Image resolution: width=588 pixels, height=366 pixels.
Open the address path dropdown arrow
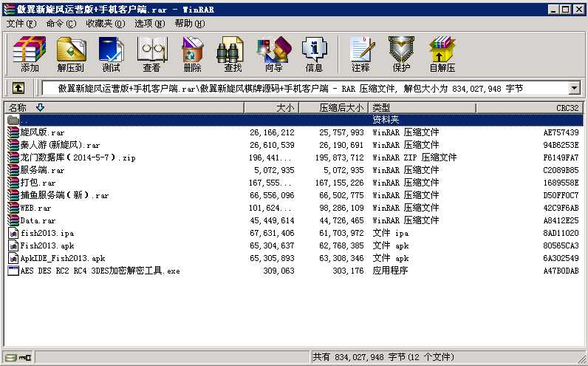[x=574, y=89]
